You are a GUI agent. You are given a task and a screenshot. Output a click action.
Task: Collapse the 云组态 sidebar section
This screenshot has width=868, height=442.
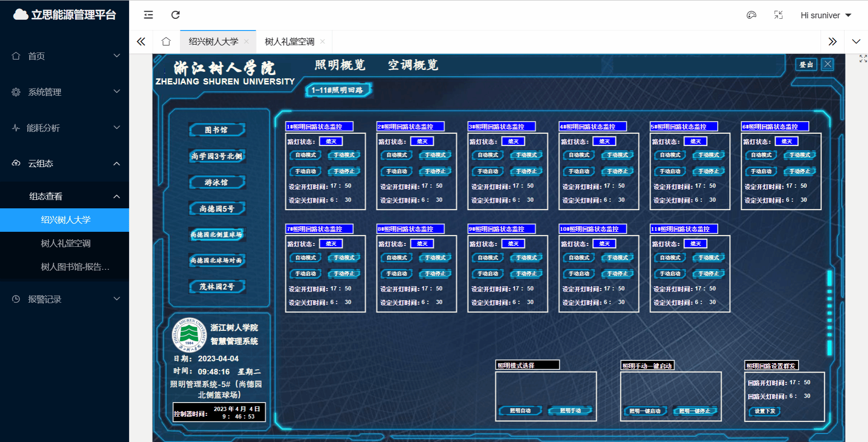point(65,163)
